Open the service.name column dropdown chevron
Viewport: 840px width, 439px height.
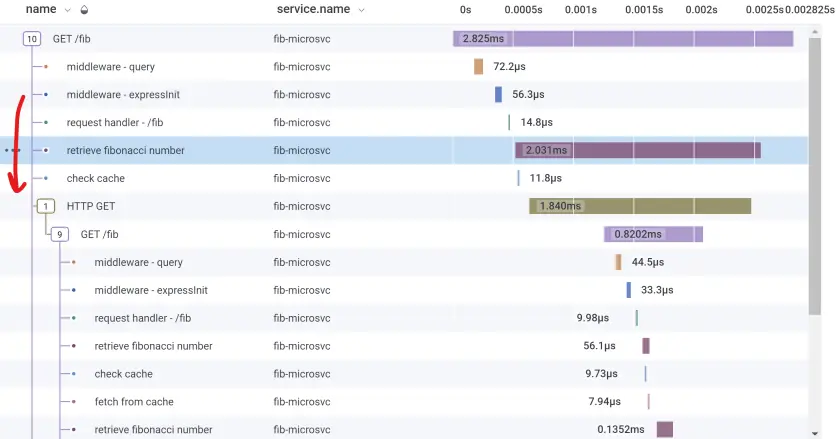point(361,10)
